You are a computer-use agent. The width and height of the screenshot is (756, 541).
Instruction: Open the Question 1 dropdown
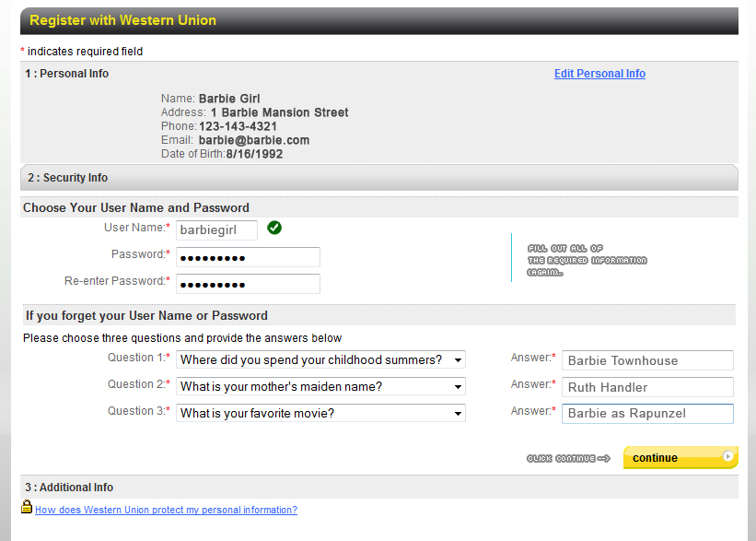tap(320, 360)
